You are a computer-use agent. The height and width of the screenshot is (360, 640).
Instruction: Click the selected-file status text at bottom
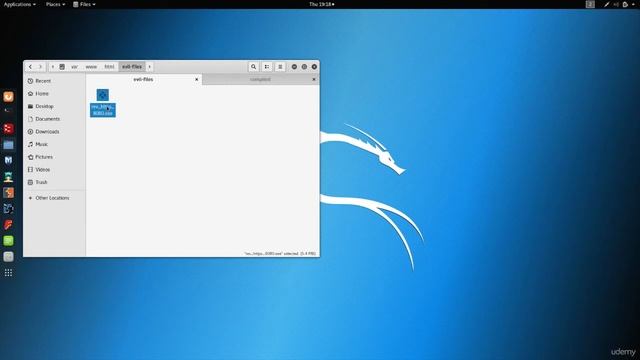tap(280, 253)
